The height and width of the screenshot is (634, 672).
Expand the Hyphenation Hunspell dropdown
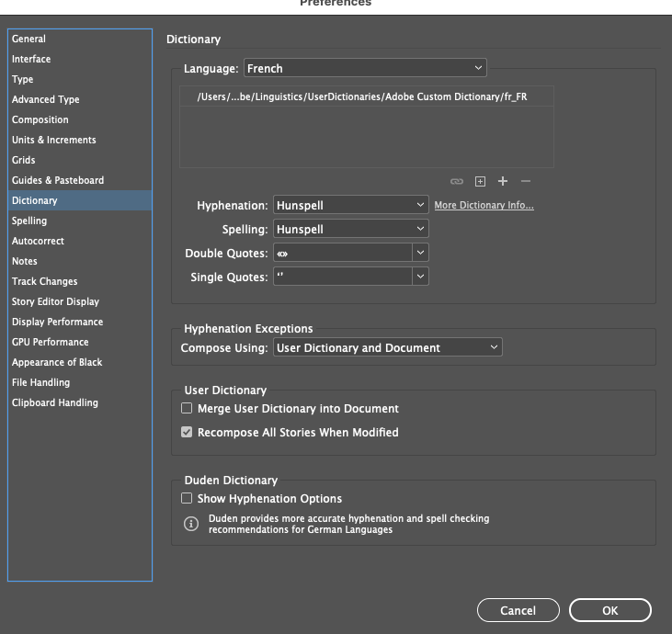pos(351,205)
